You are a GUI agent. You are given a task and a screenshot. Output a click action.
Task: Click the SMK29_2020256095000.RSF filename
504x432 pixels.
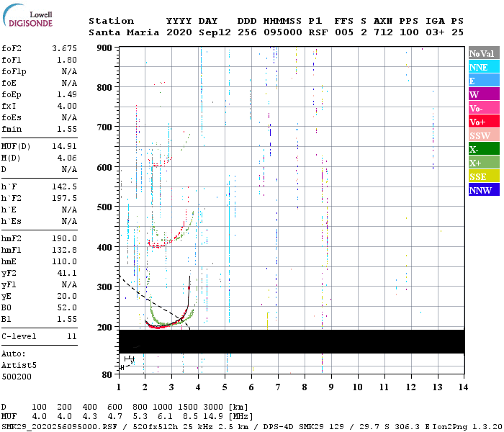(60, 426)
